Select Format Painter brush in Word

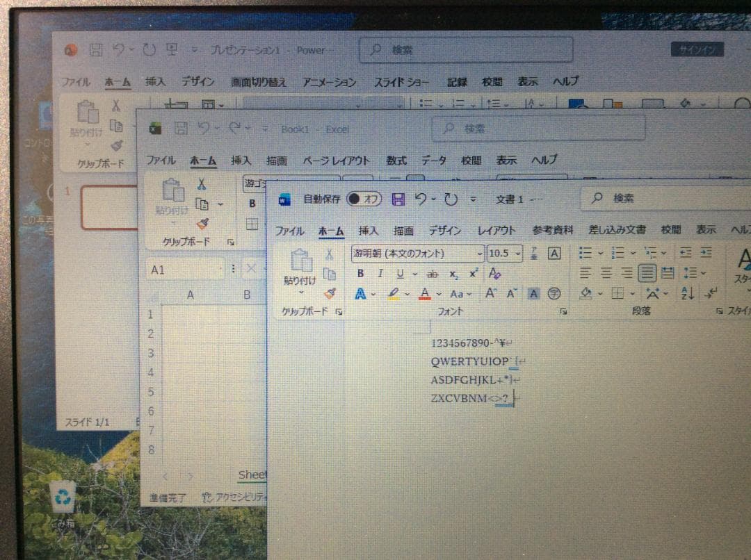click(x=330, y=293)
